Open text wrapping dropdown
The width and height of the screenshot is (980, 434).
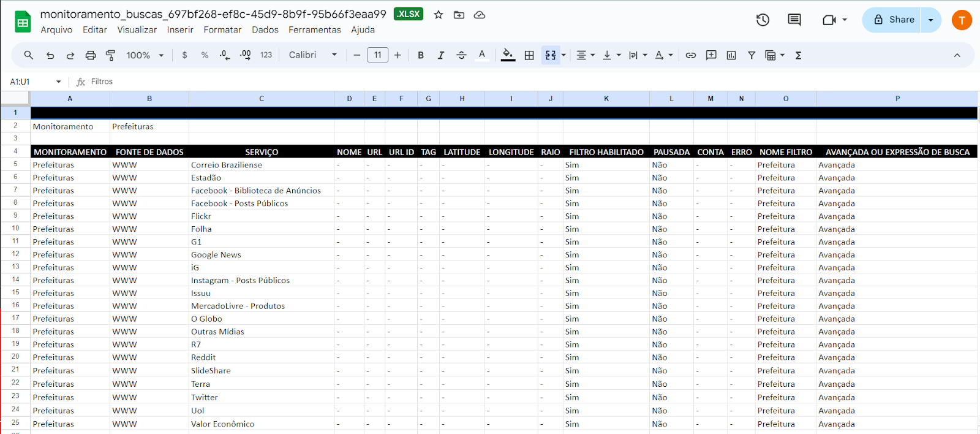pyautogui.click(x=638, y=55)
